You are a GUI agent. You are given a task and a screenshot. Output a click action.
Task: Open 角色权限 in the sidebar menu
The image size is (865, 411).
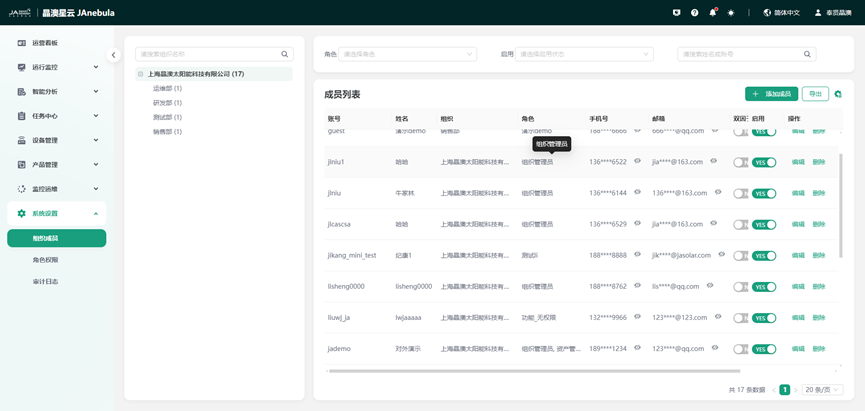[x=46, y=260]
